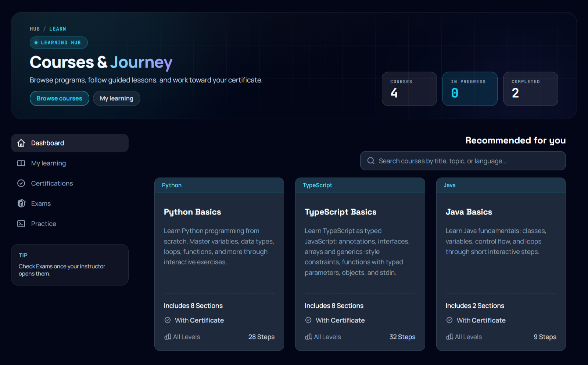Open the TypeScript Basics course card title
The height and width of the screenshot is (365, 588).
[341, 212]
